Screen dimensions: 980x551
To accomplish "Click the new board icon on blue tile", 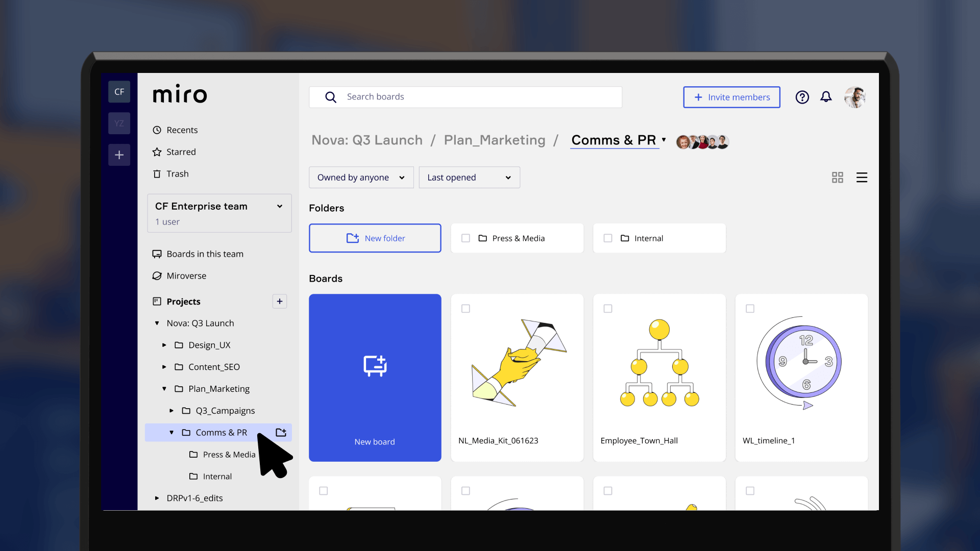I will [x=375, y=365].
